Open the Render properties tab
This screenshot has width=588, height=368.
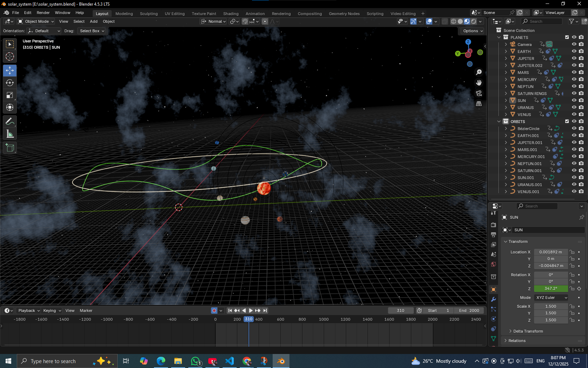click(493, 225)
